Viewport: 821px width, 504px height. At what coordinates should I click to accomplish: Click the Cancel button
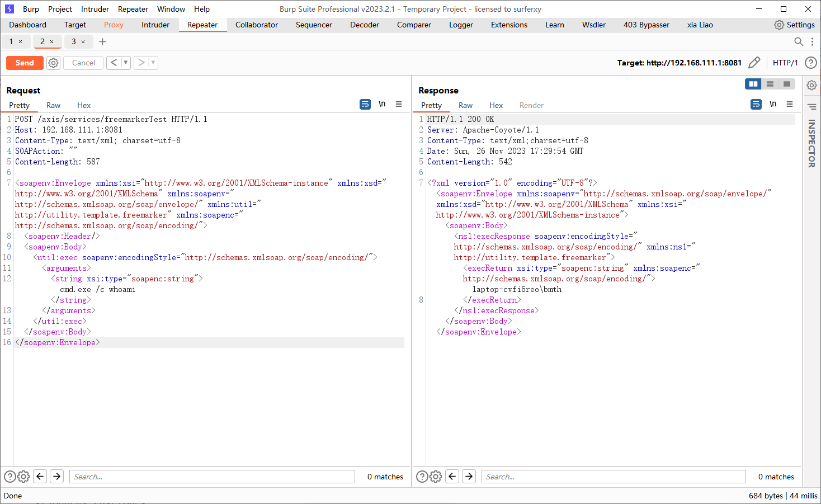tap(83, 63)
